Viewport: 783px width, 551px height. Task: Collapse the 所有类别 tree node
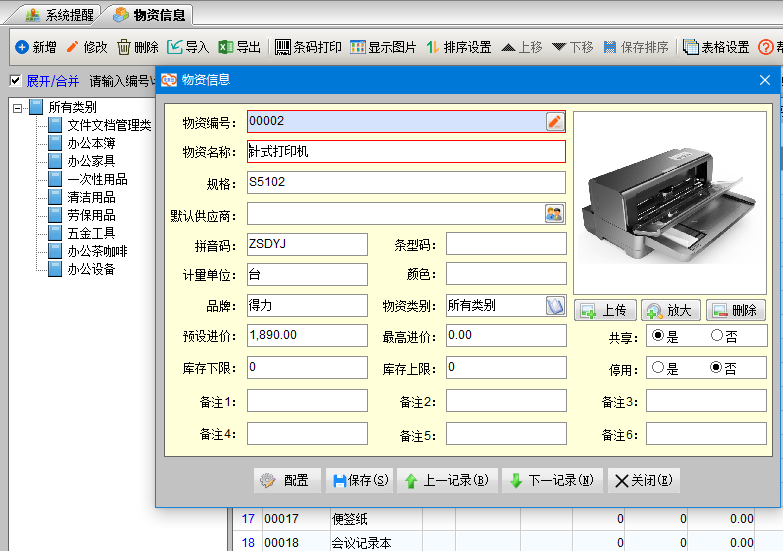coord(17,108)
